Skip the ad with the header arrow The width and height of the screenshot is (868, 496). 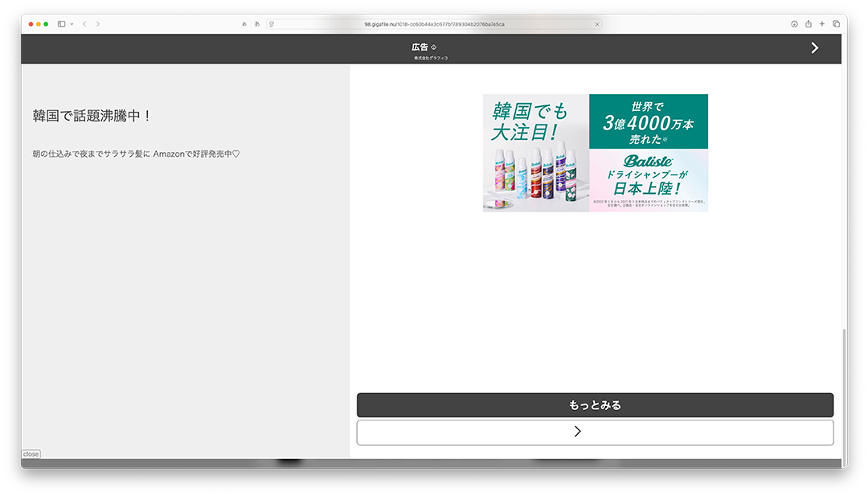pyautogui.click(x=814, y=48)
